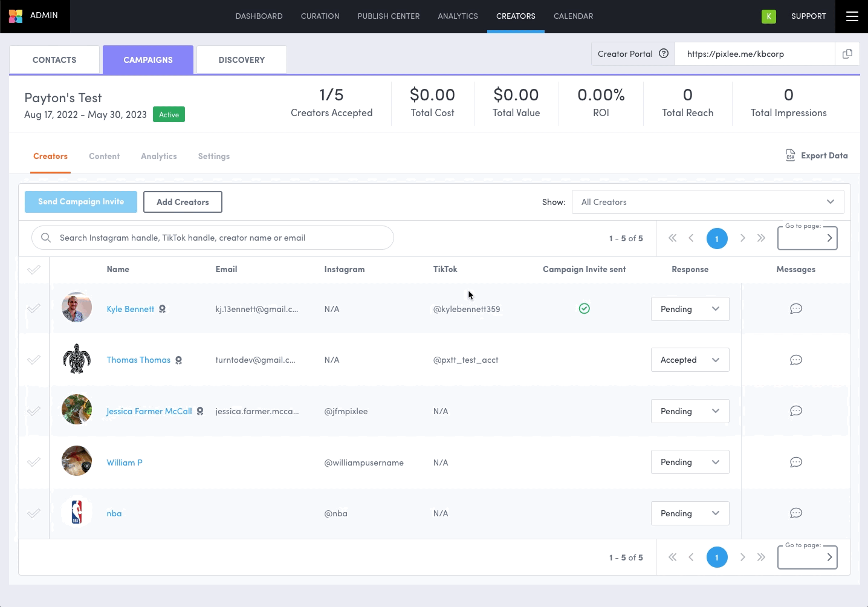The width and height of the screenshot is (868, 607).
Task: Select the William P row checkbox
Action: coord(34,463)
